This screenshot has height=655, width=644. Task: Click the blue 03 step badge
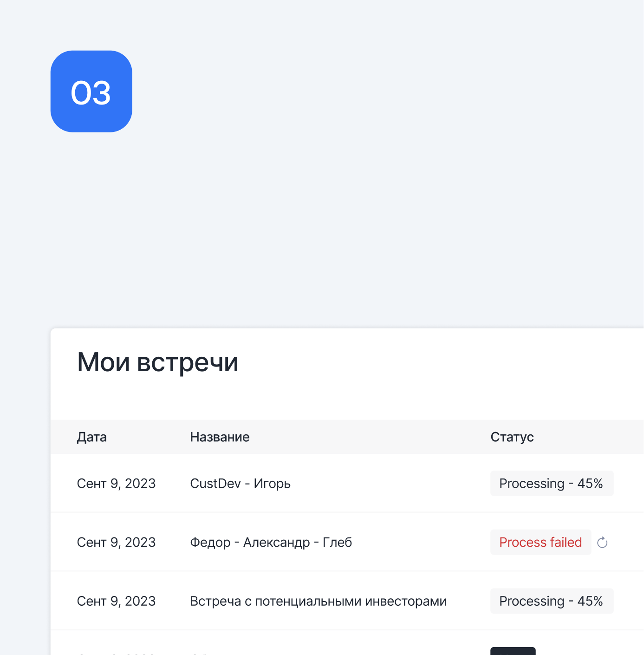[91, 92]
